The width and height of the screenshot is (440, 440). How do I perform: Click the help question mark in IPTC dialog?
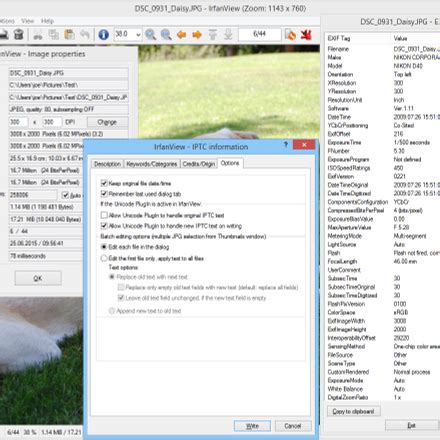pyautogui.click(x=286, y=144)
